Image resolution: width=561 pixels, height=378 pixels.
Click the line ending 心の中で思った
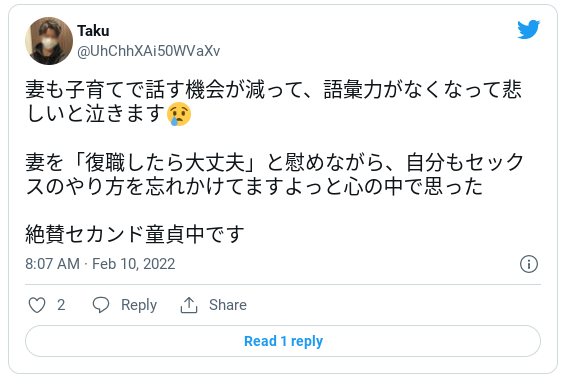(x=254, y=187)
